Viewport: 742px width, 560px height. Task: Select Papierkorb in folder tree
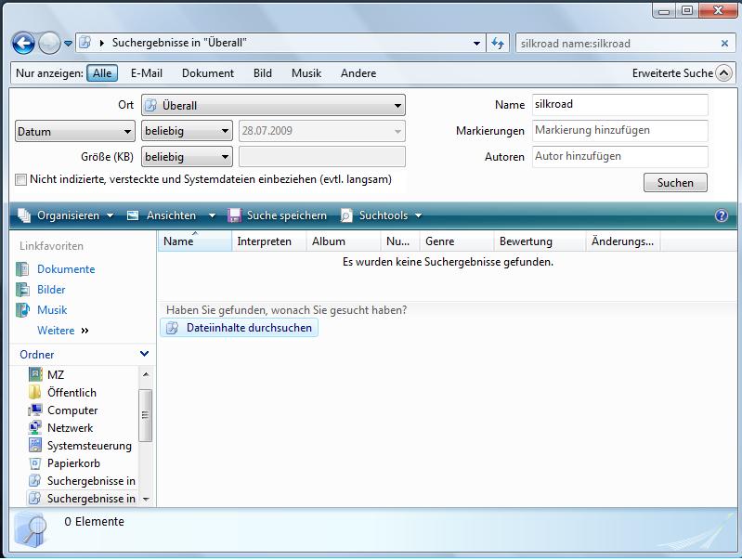pos(73,463)
